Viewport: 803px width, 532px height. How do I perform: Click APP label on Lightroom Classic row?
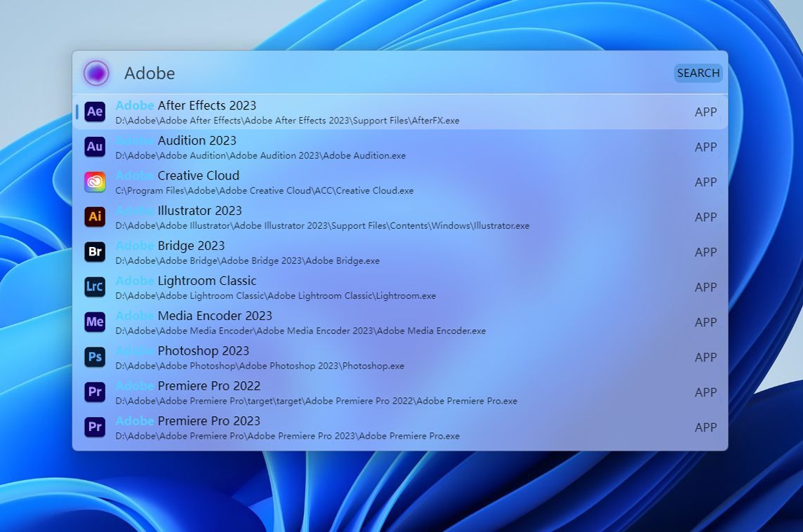point(705,287)
